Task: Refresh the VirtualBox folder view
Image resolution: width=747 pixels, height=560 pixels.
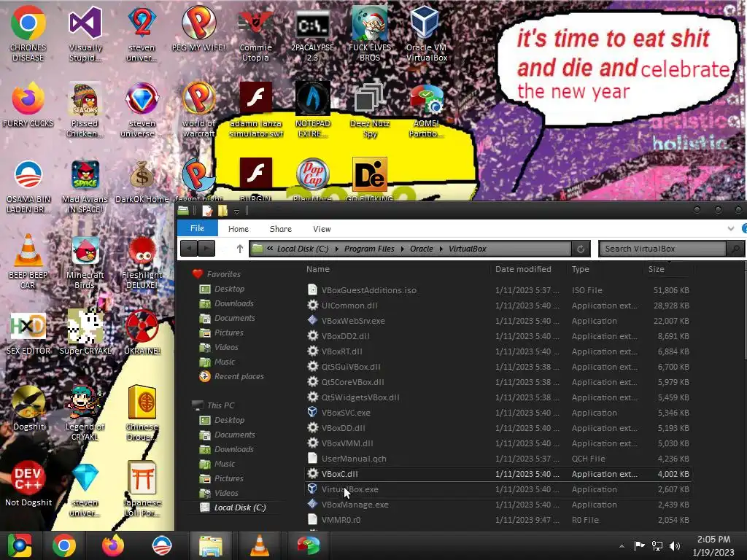Action: (x=580, y=249)
